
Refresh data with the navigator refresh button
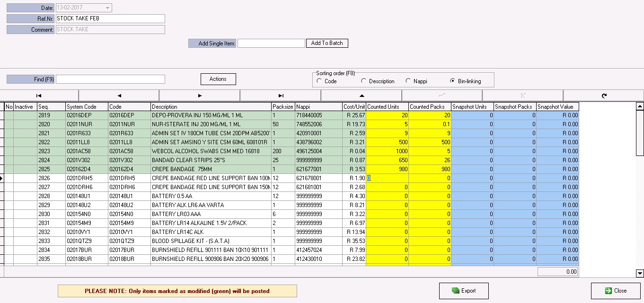(x=604, y=95)
